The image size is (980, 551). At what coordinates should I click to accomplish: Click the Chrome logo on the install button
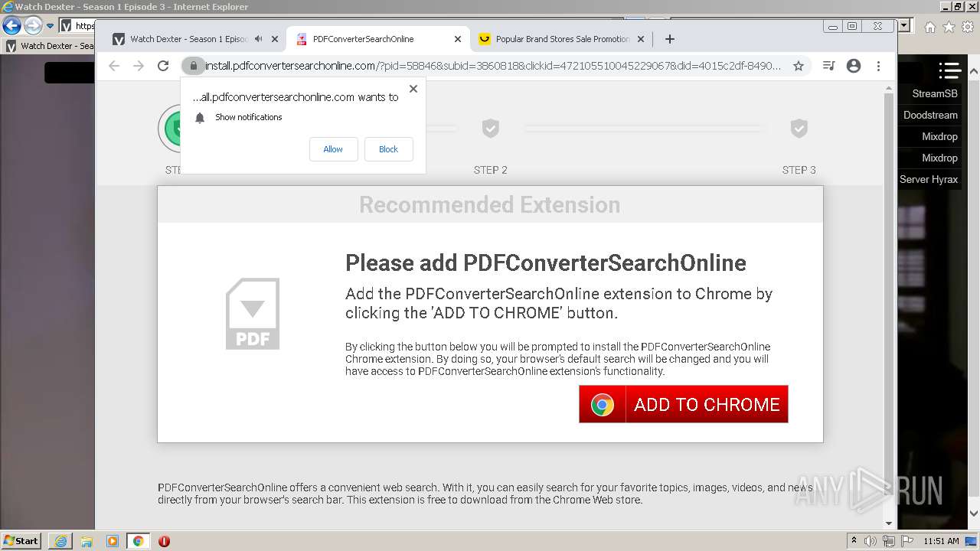click(602, 405)
